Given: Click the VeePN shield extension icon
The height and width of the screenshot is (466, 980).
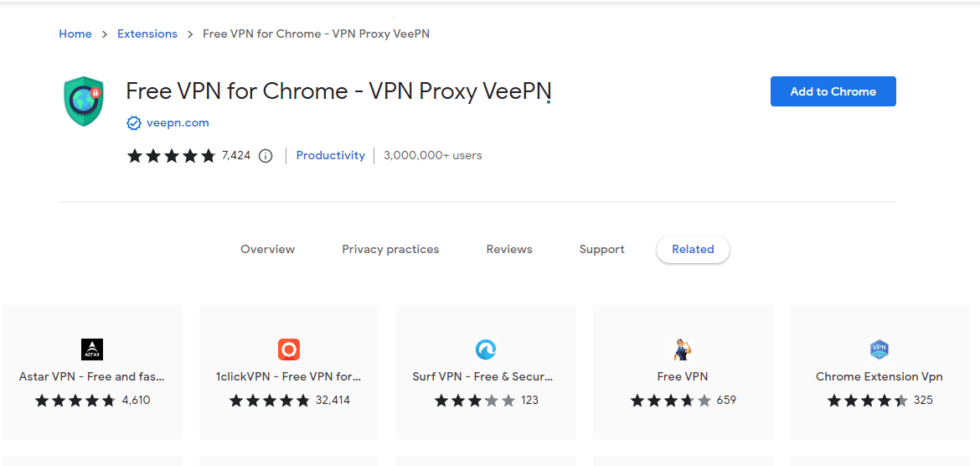Looking at the screenshot, I should (83, 101).
